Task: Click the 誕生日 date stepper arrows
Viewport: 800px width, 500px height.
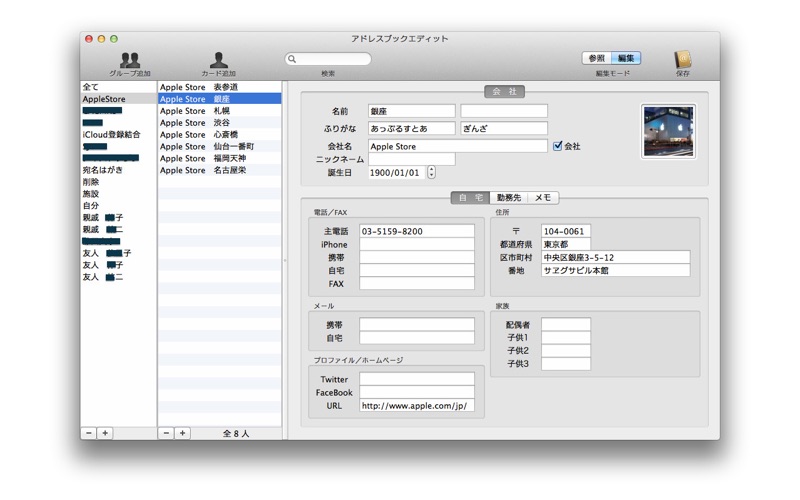Action: point(432,172)
